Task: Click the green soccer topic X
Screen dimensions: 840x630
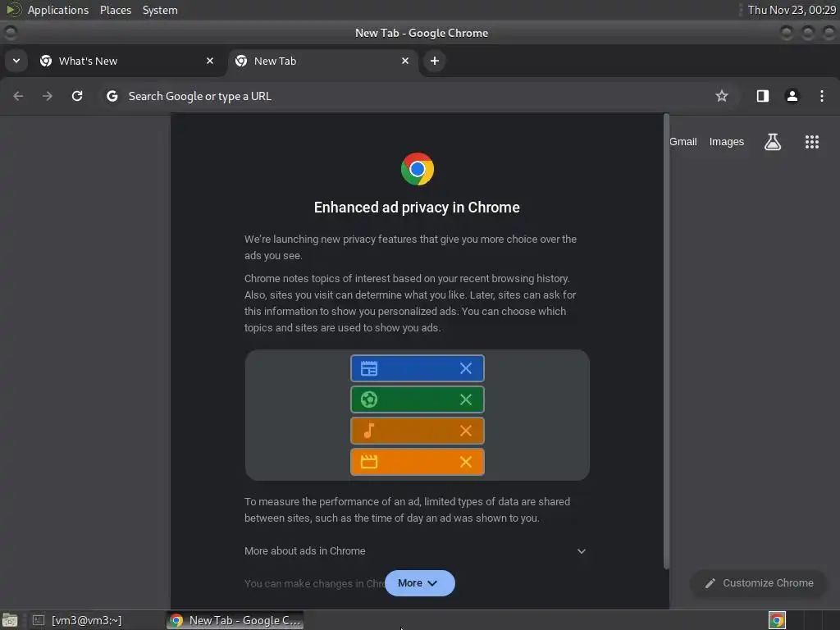Action: pos(466,399)
